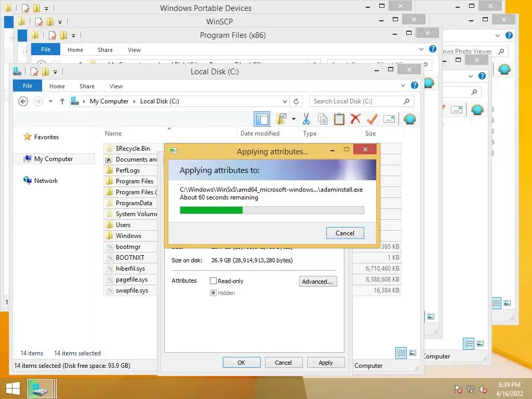Expand address bar history dropdown
532x399 pixels.
(x=285, y=101)
